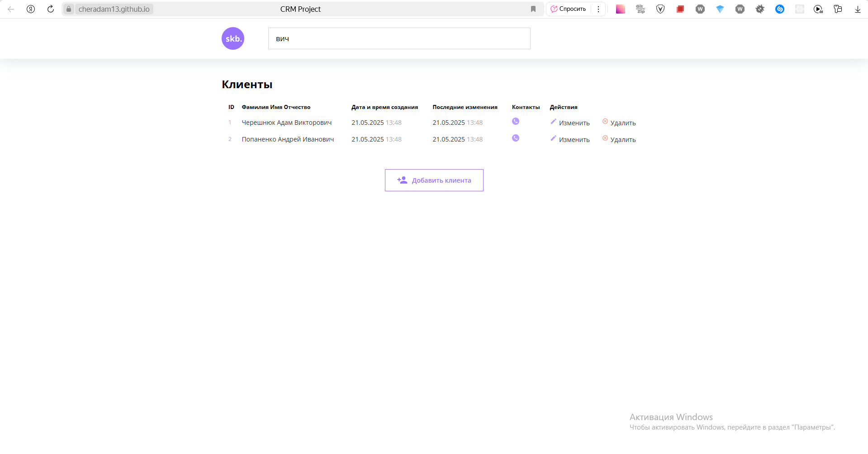Sort by Дата и время создания header

coord(384,107)
